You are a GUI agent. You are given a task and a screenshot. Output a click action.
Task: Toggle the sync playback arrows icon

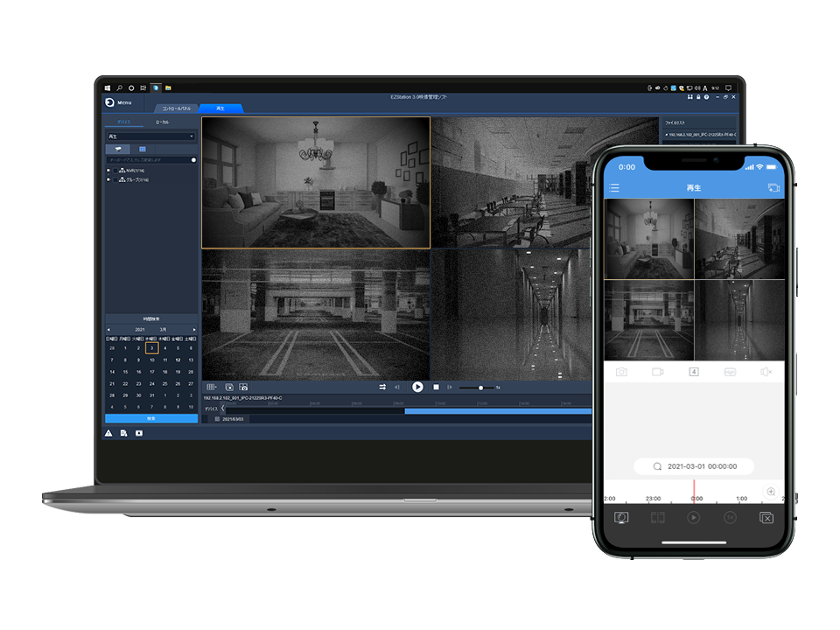[382, 387]
